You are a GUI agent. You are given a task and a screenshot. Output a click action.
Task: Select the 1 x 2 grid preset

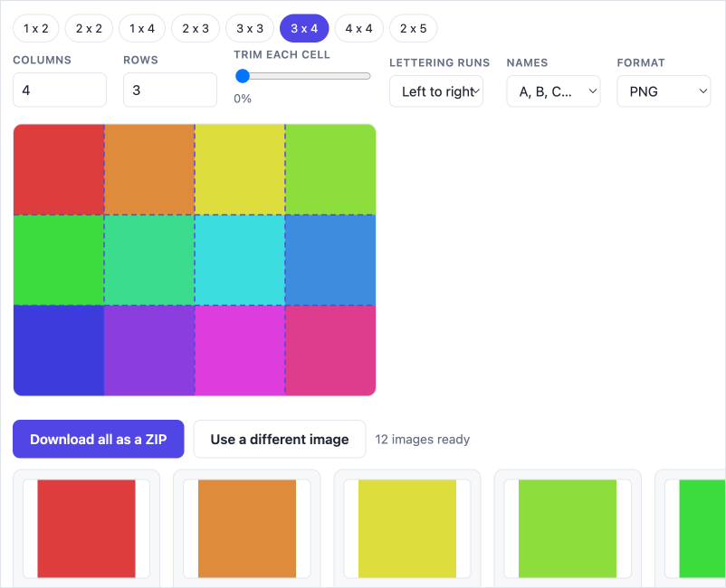coord(35,28)
